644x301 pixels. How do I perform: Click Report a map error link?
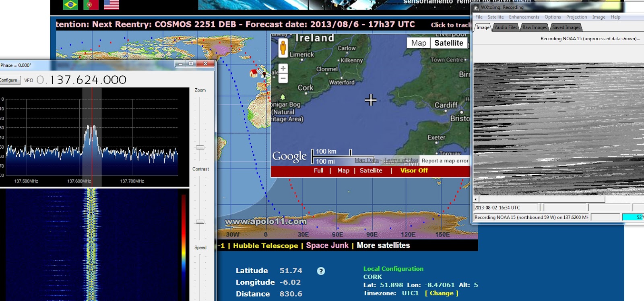(x=445, y=161)
